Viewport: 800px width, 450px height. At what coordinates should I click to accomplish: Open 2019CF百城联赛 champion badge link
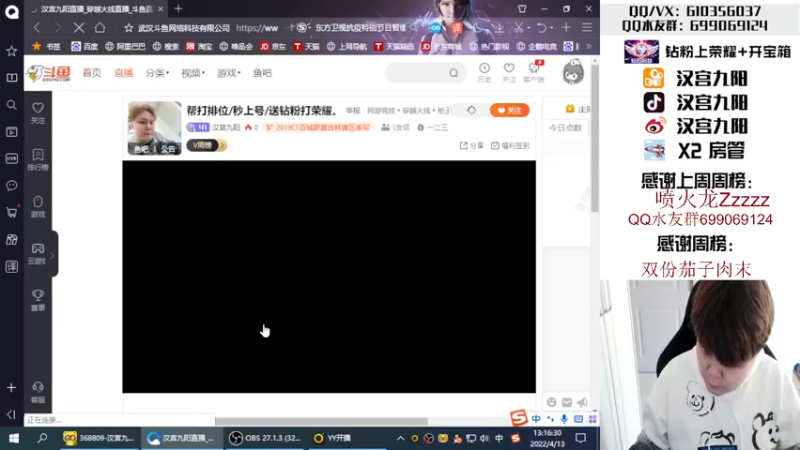[x=318, y=128]
